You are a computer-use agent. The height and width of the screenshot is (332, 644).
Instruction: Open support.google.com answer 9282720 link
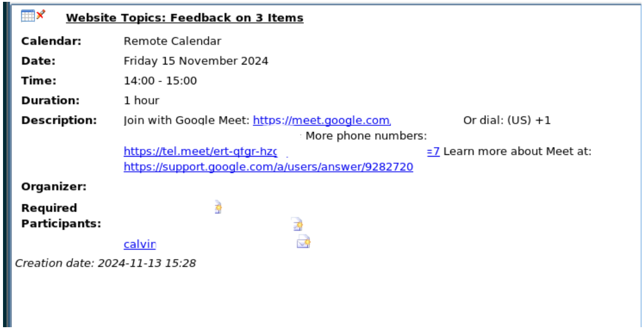(x=268, y=168)
